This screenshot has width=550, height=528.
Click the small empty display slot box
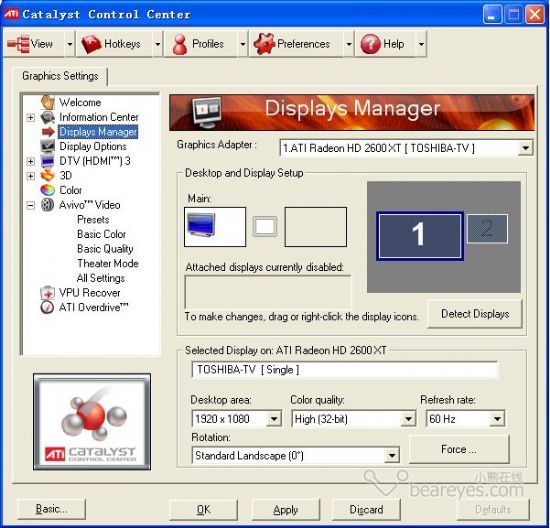[x=264, y=226]
